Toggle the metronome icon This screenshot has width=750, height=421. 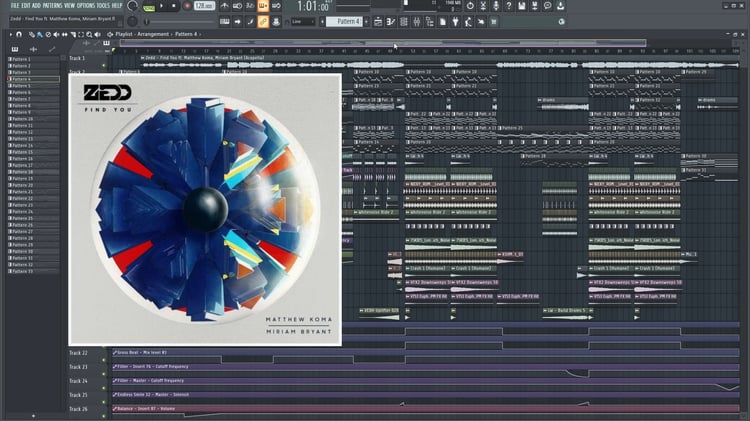tap(224, 6)
